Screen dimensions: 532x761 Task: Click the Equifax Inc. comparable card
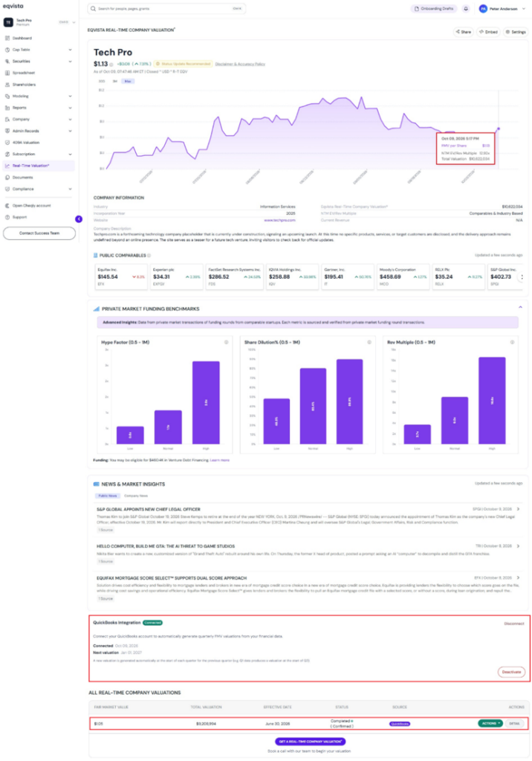click(x=121, y=276)
